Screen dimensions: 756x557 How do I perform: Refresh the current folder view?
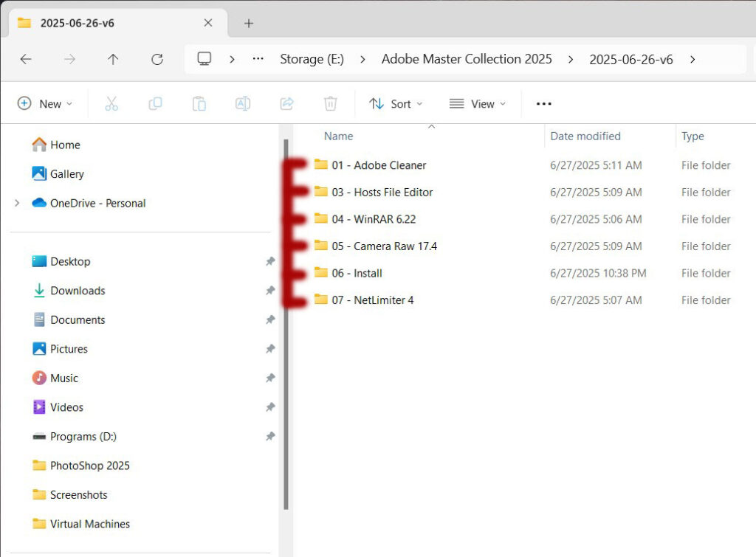pyautogui.click(x=157, y=59)
